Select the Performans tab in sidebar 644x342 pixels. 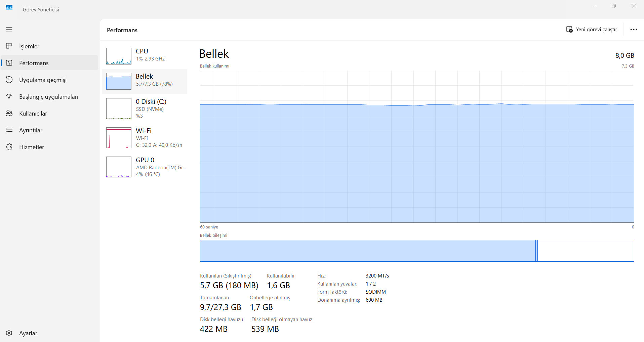(34, 63)
